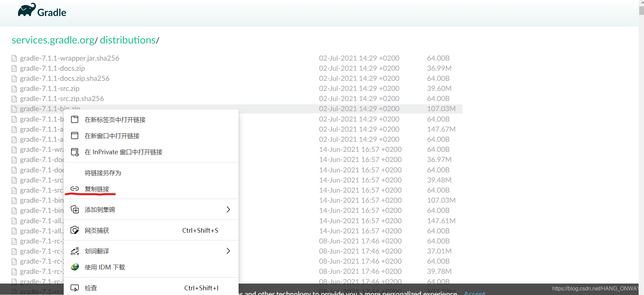This screenshot has height=295, width=644.
Task: Open the services.gradle.org breadcrumb link
Action: tap(53, 40)
